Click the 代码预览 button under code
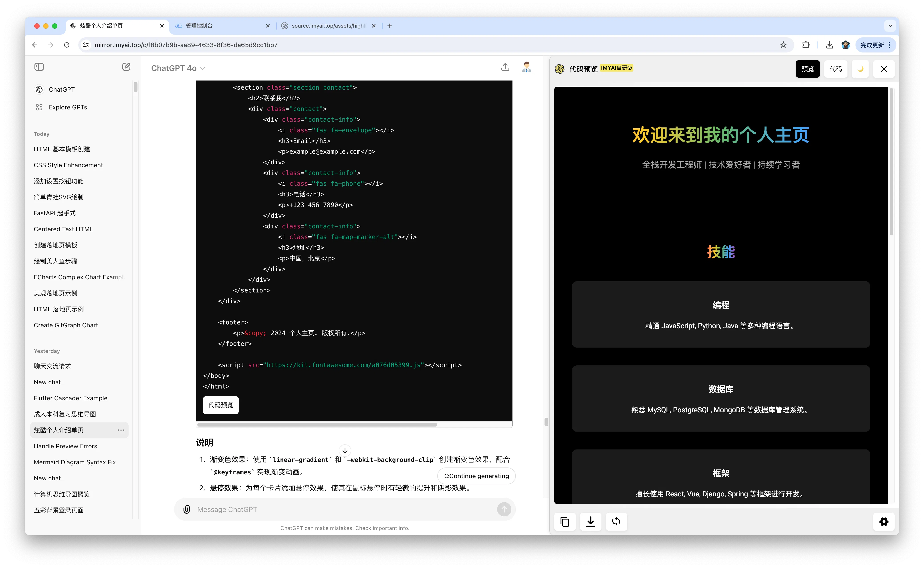 coord(221,405)
